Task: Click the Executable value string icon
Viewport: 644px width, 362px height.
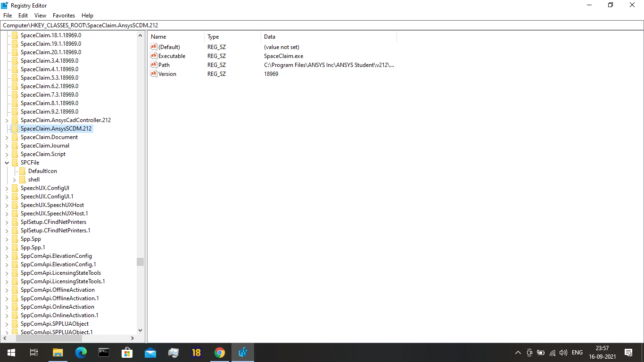Action: [153, 56]
